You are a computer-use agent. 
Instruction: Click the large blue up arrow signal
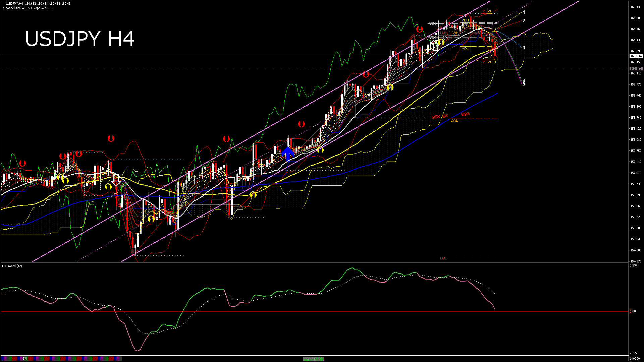[x=287, y=153]
